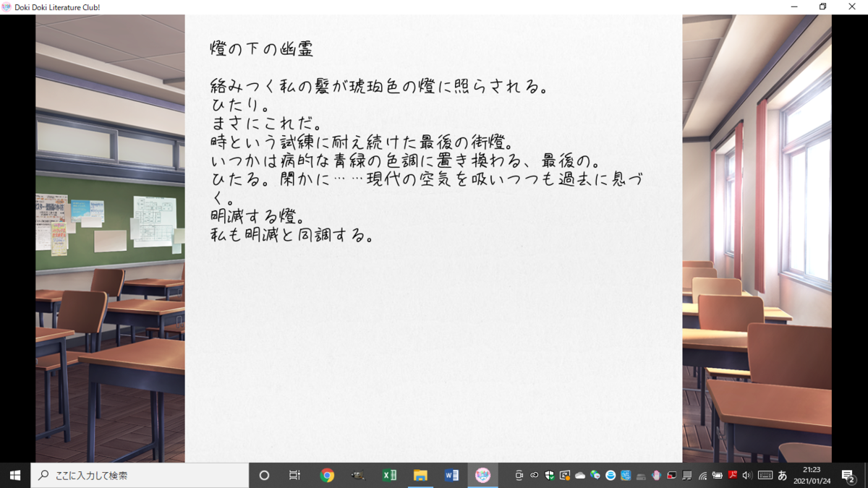Open Word from the taskbar
This screenshot has width=868, height=488.
pos(451,475)
